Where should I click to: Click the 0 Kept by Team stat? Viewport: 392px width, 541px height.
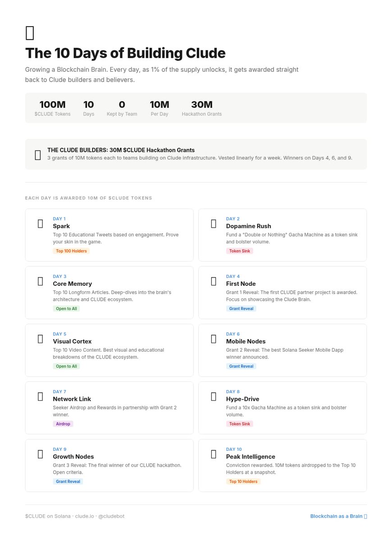[122, 108]
